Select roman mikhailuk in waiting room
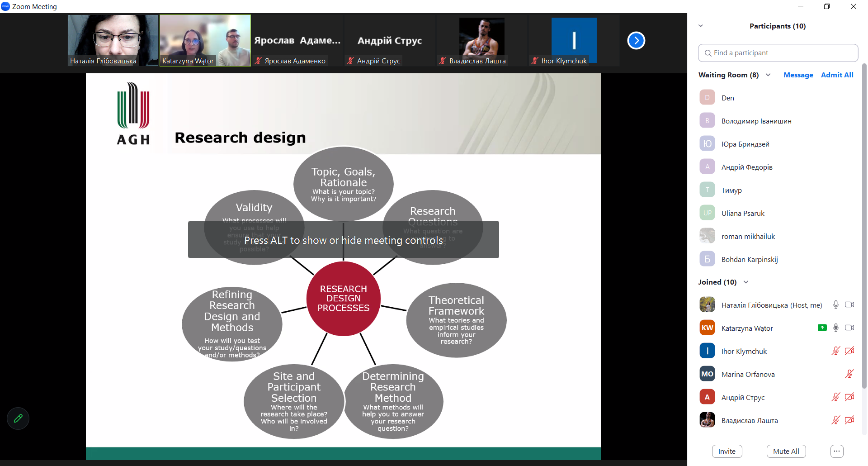 tap(748, 236)
